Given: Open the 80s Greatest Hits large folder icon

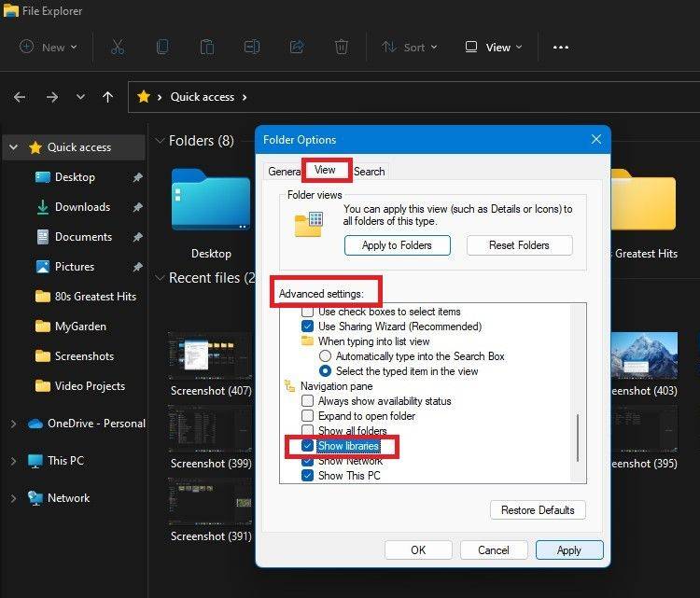Looking at the screenshot, I should pos(643,200).
